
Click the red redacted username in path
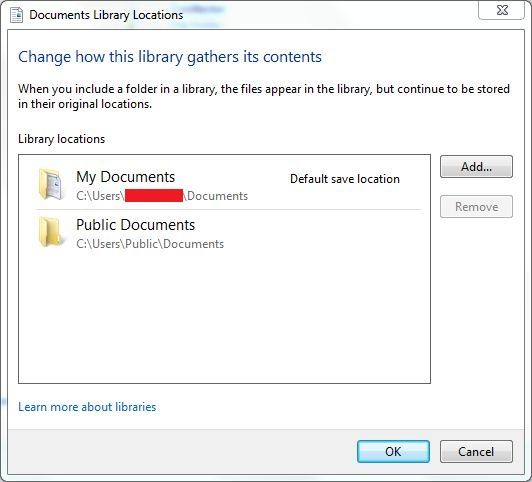click(154, 196)
